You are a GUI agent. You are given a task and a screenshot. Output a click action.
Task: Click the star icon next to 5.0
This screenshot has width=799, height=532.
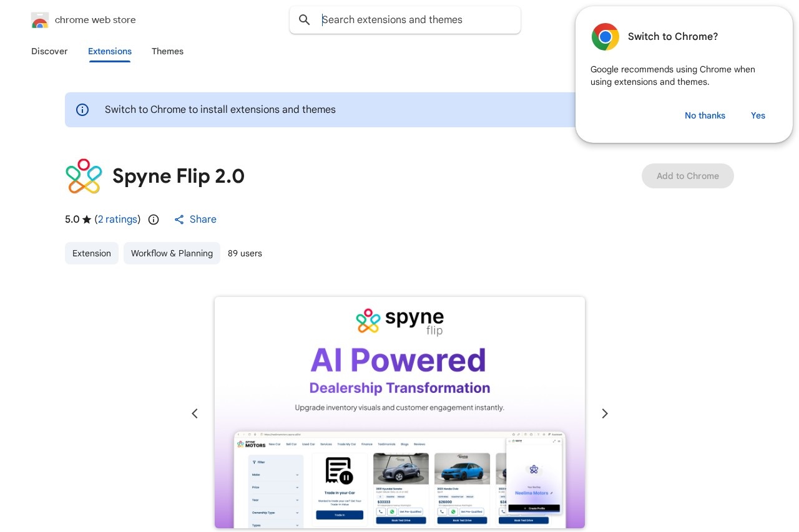[x=87, y=219]
